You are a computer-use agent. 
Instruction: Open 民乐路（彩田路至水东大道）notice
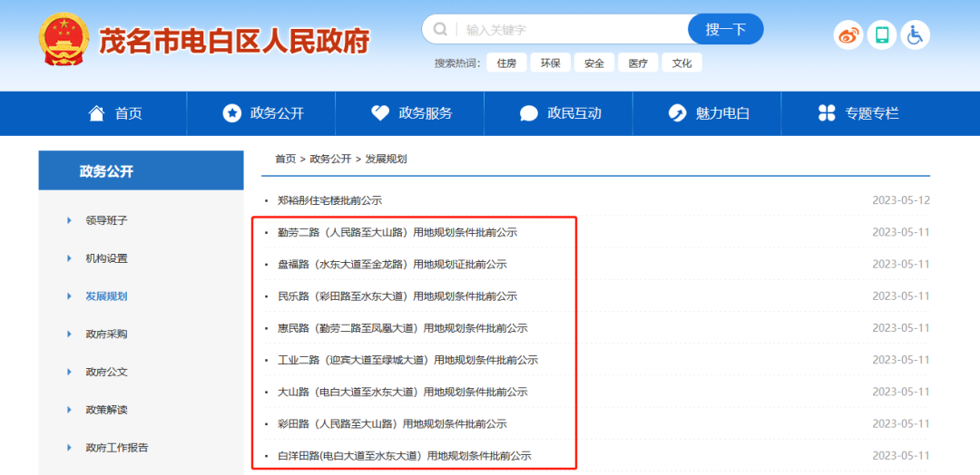(x=397, y=296)
